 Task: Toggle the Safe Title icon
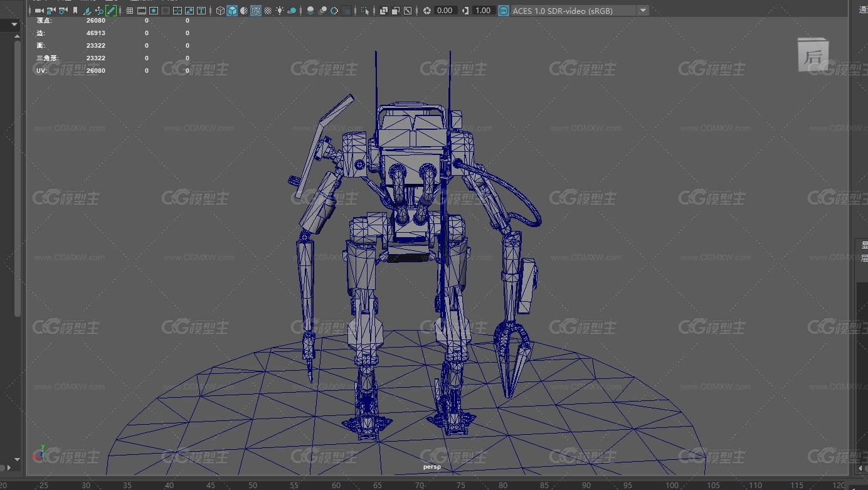202,11
